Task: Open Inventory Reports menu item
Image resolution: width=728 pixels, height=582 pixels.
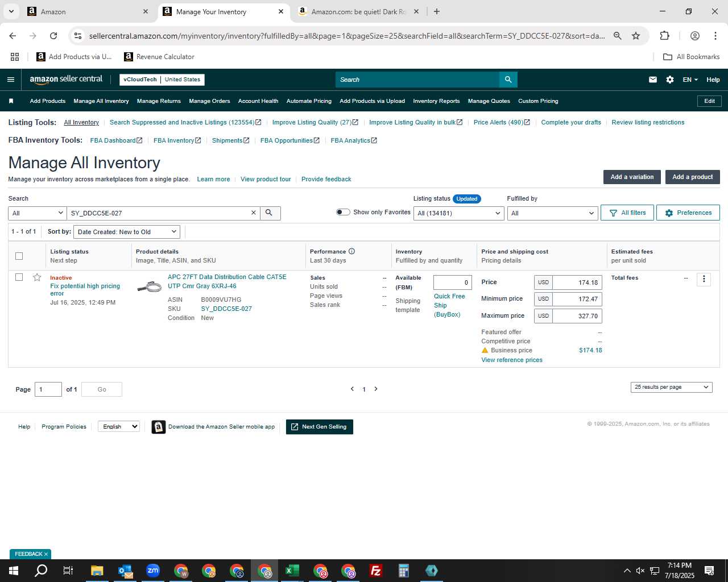Action: point(436,101)
